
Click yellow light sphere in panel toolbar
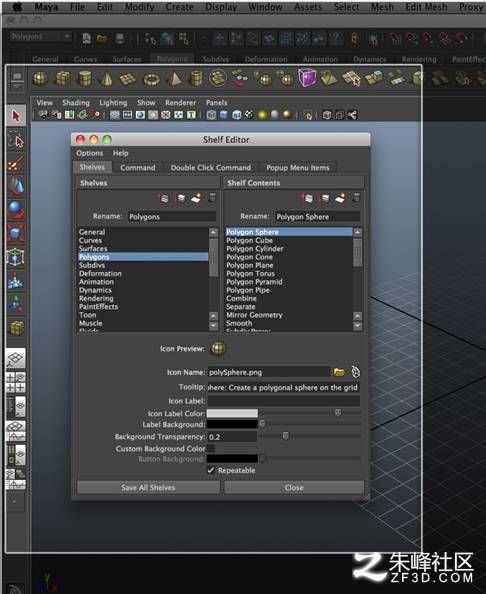(262, 115)
